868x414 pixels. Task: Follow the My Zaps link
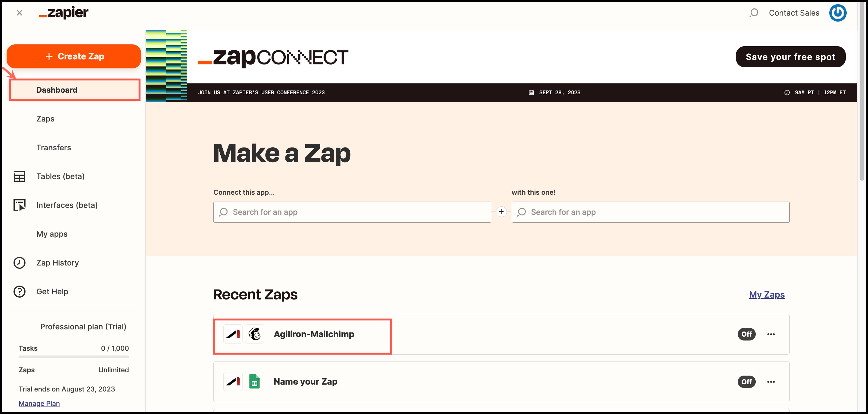coord(767,294)
